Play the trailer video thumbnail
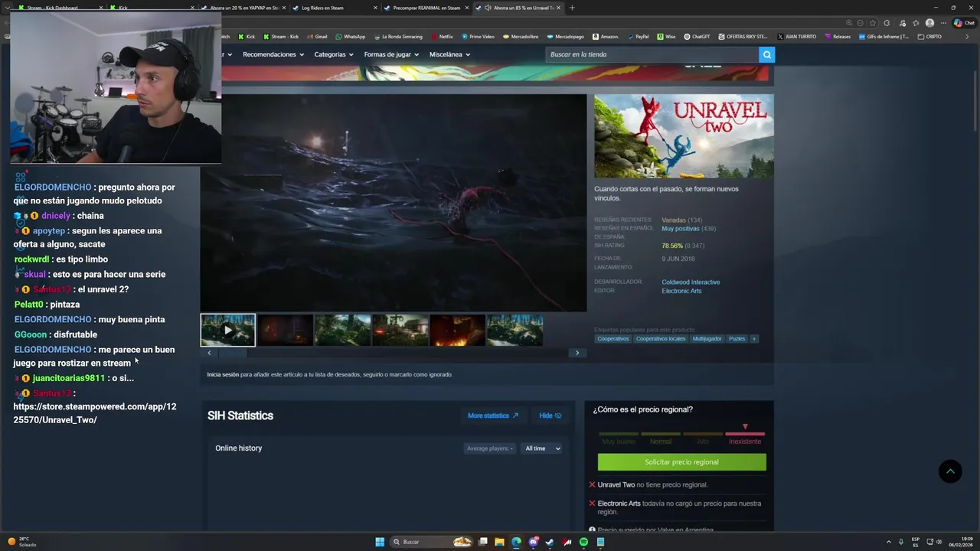 coord(228,331)
